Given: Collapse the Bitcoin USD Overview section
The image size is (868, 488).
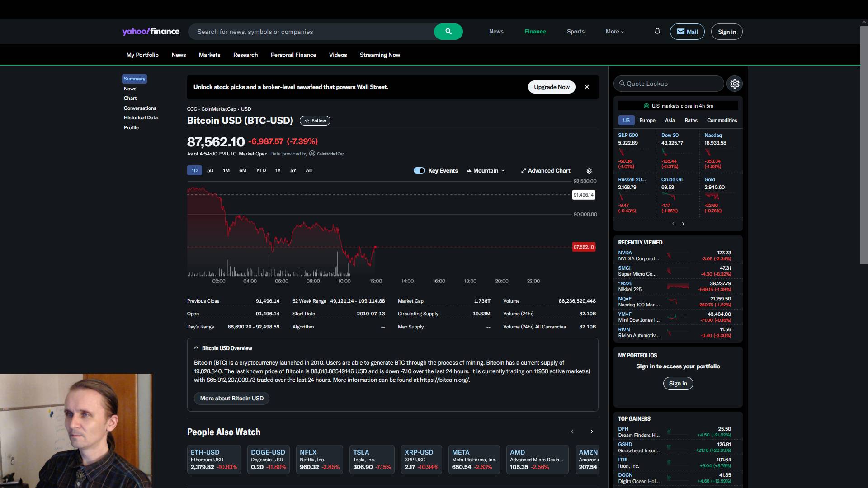Looking at the screenshot, I should (196, 348).
